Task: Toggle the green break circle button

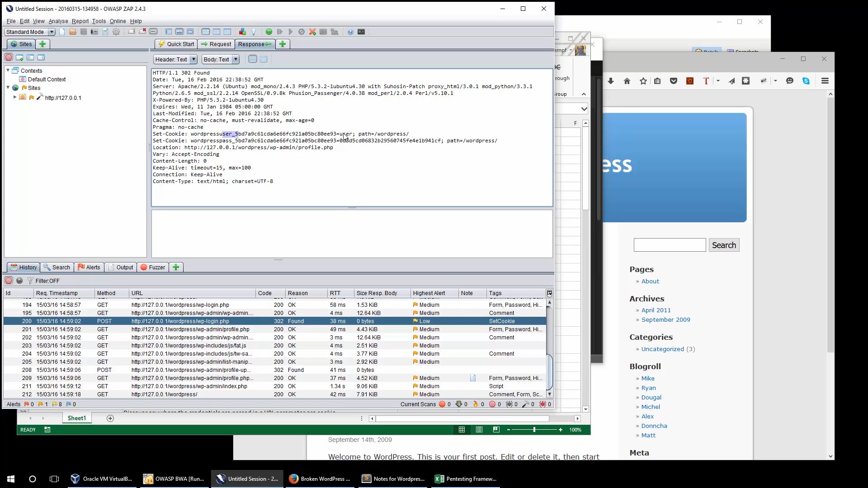Action: pos(269,32)
